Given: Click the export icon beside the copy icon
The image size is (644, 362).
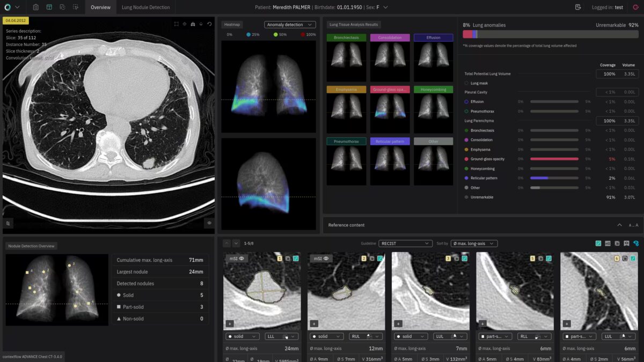Looking at the screenshot, I should pyautogui.click(x=76, y=7).
